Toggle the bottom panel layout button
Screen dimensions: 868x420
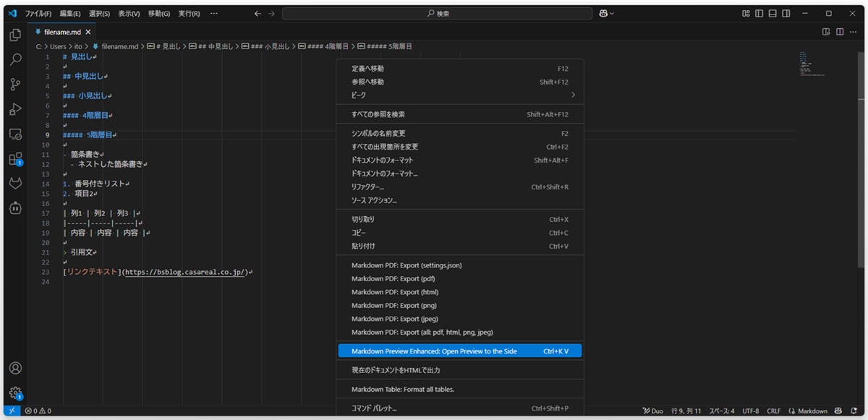pos(773,13)
